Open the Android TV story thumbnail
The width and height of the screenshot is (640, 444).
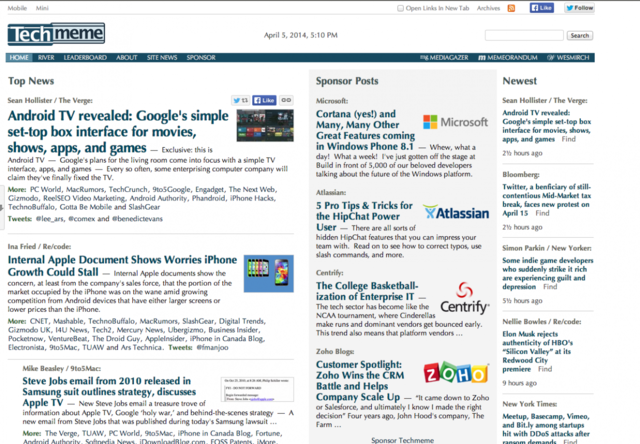tap(265, 125)
